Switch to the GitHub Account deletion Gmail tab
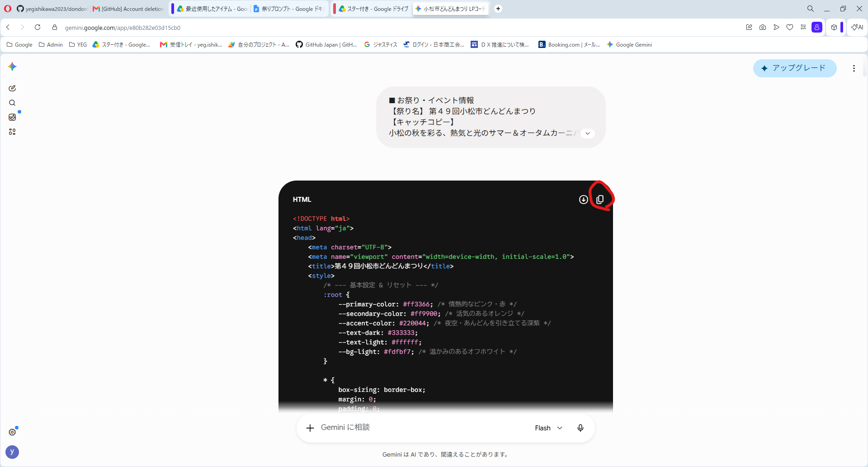This screenshot has width=868, height=467. tap(128, 9)
